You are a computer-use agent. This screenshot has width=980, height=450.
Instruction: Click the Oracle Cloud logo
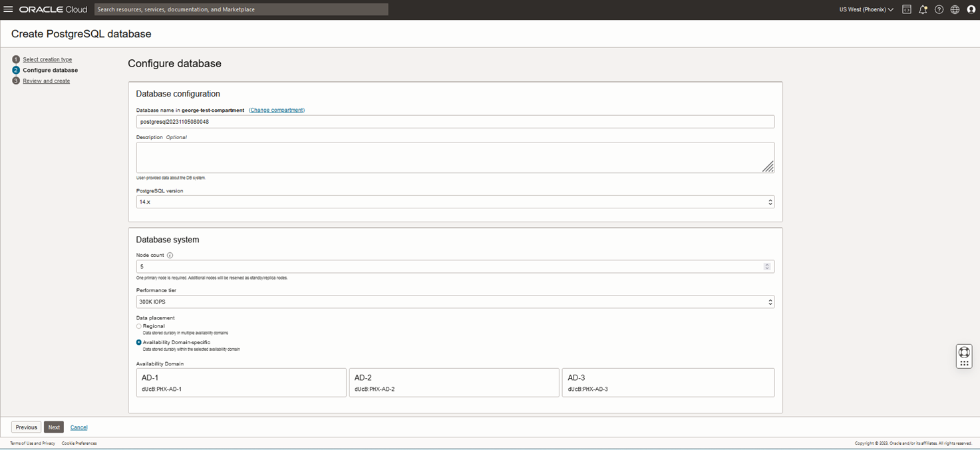tap(53, 9)
